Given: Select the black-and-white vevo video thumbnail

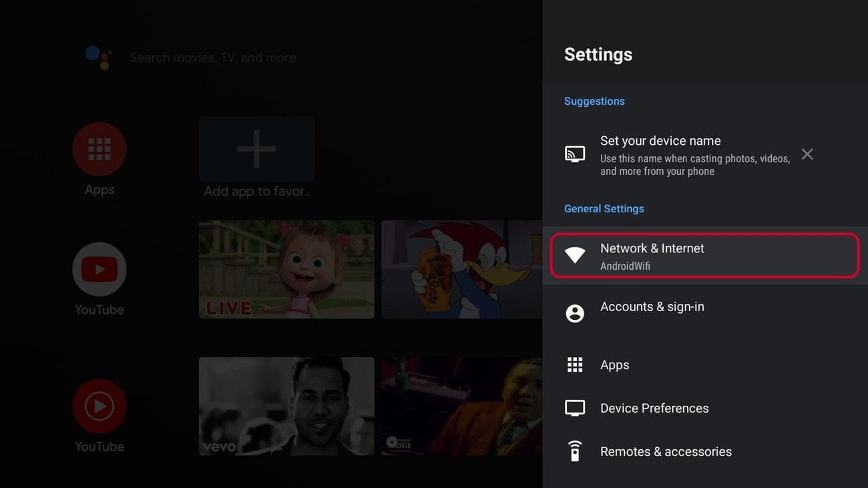Looking at the screenshot, I should tap(286, 406).
